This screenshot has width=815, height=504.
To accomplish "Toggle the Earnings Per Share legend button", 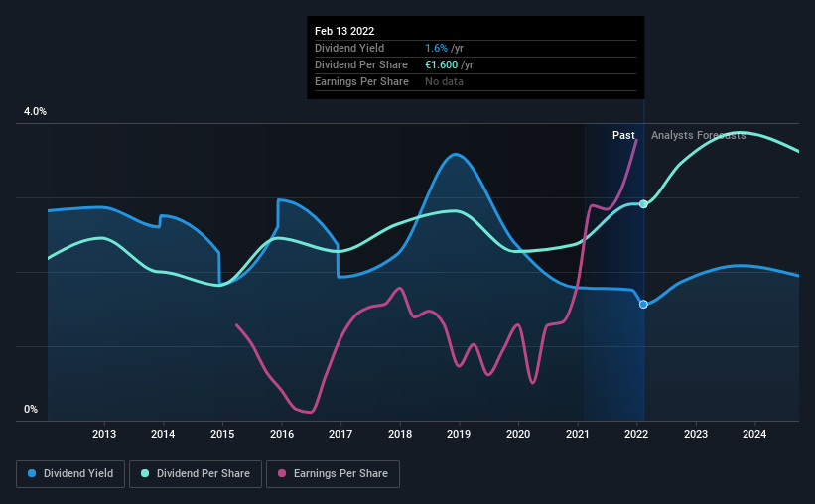I will (x=333, y=474).
